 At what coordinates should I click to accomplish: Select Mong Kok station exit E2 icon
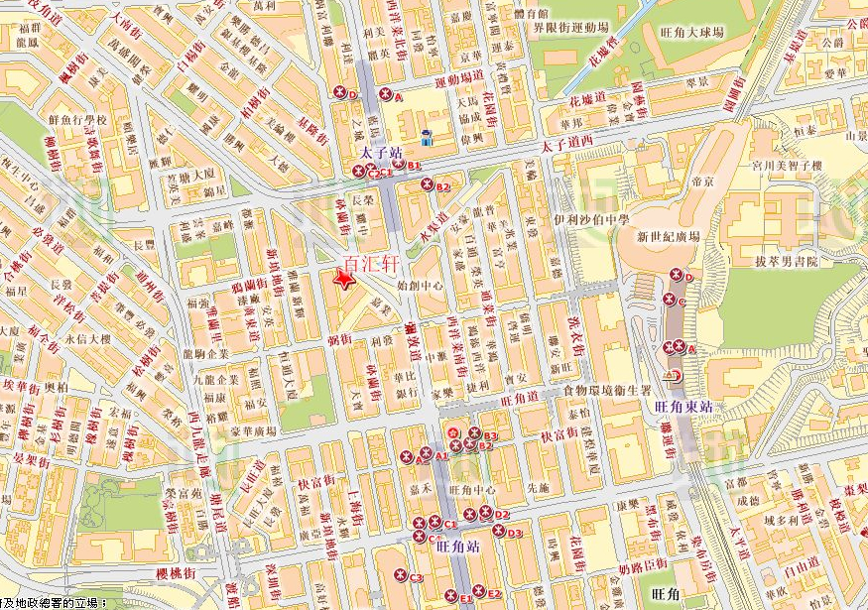(x=478, y=592)
